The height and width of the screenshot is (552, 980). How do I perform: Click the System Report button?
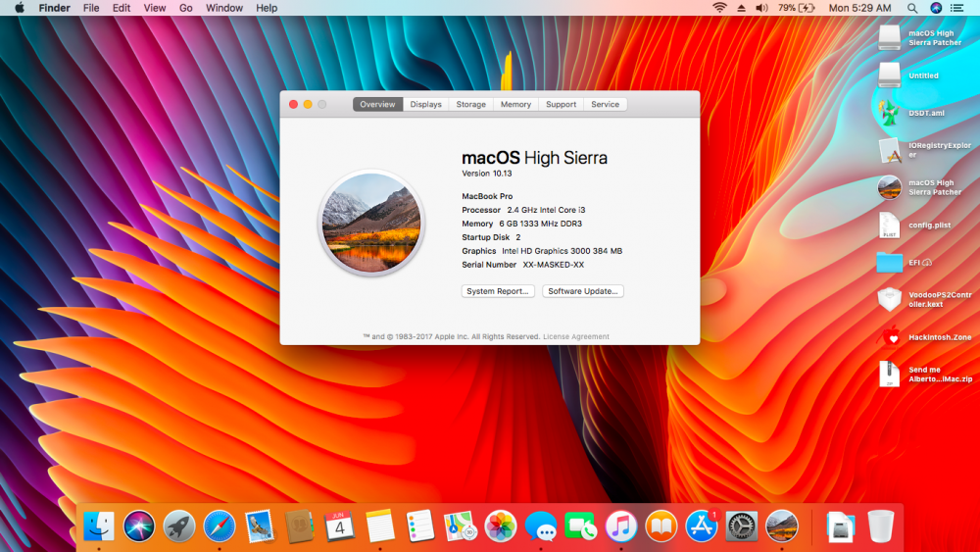tap(498, 291)
